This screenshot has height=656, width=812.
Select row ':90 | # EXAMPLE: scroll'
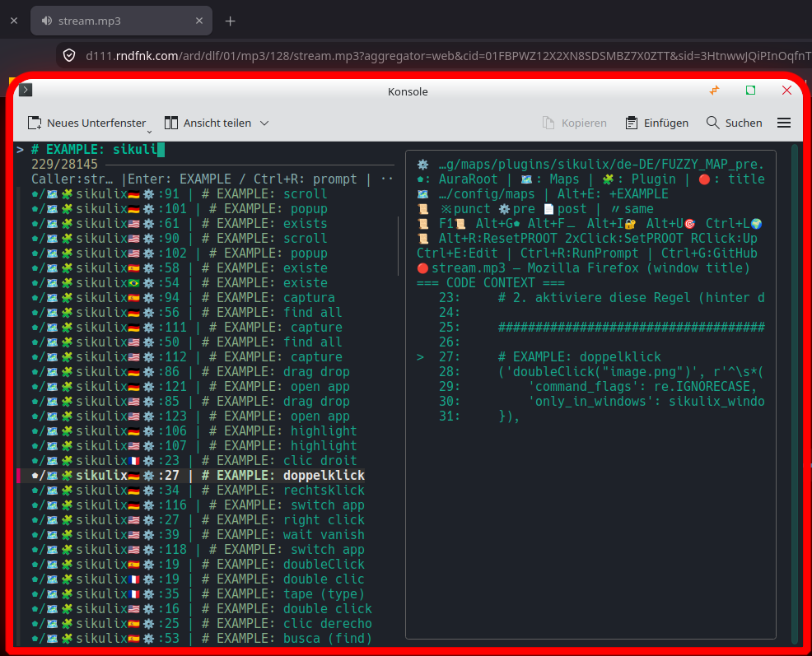(x=180, y=239)
